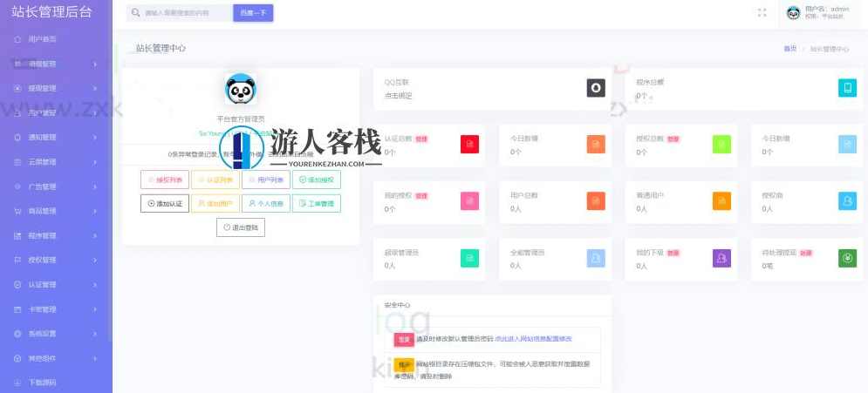Open 认证列表 button
Viewport: 868px width, 393px height.
pos(215,180)
